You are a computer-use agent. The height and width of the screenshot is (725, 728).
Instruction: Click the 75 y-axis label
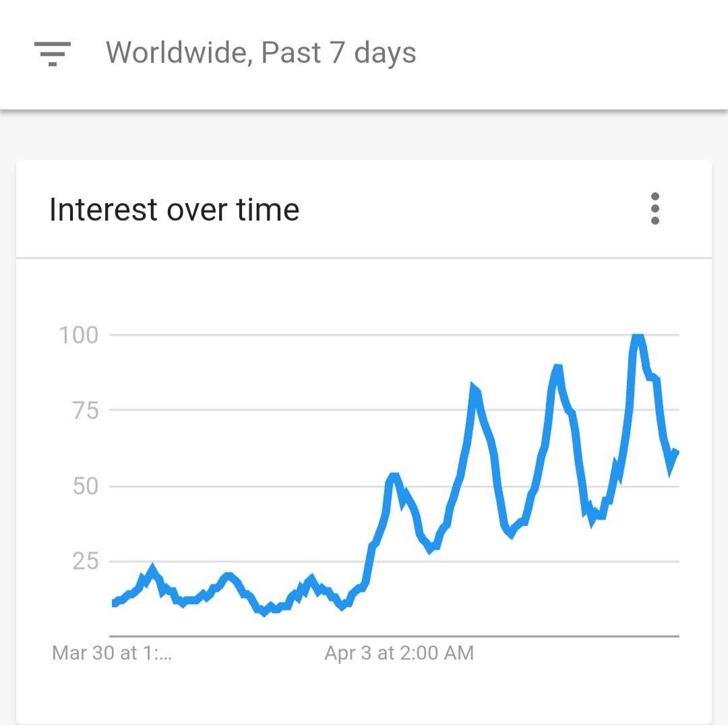84,411
